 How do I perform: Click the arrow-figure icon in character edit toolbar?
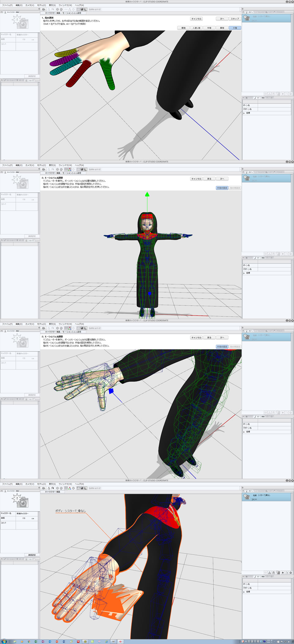click(x=53, y=488)
